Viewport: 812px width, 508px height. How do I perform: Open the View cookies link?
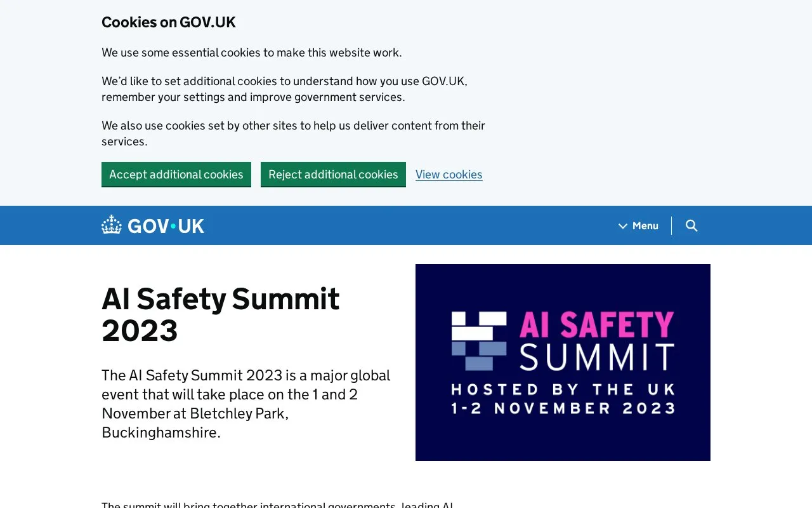click(x=449, y=175)
